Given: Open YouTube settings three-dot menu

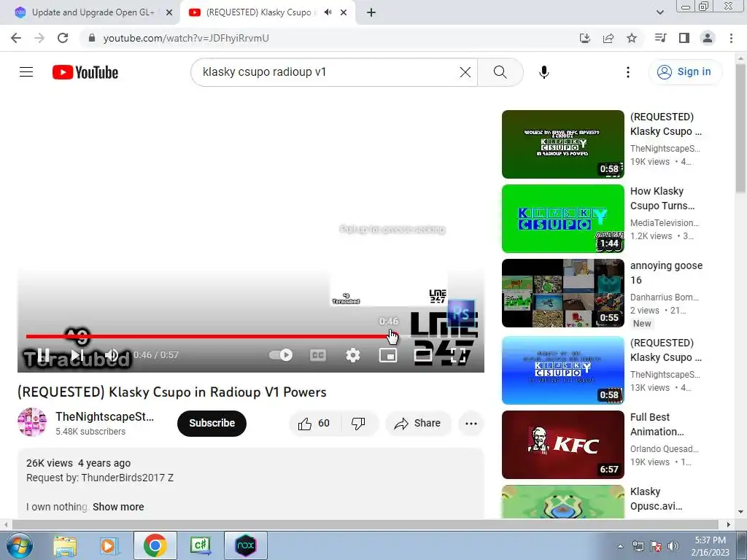Looking at the screenshot, I should [628, 72].
